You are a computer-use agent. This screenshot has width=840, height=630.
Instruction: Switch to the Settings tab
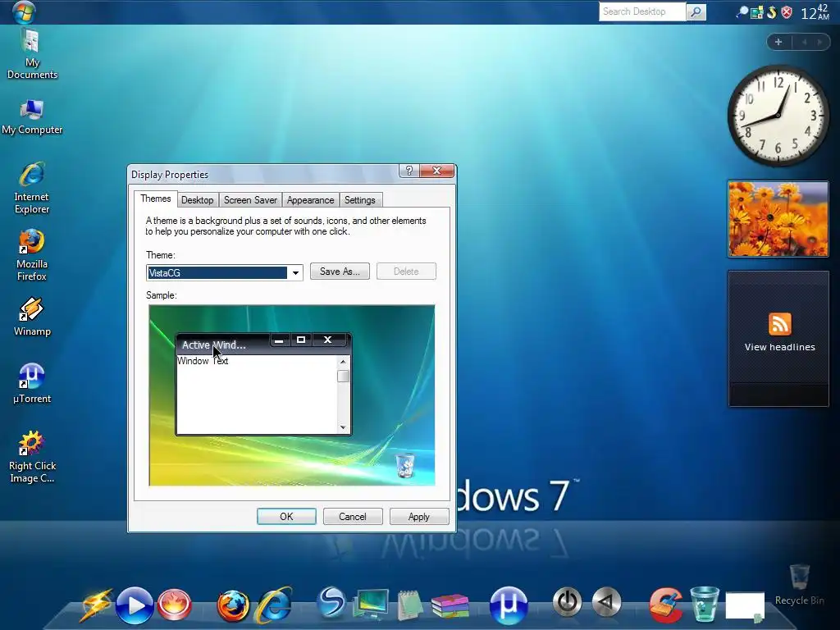click(x=359, y=200)
